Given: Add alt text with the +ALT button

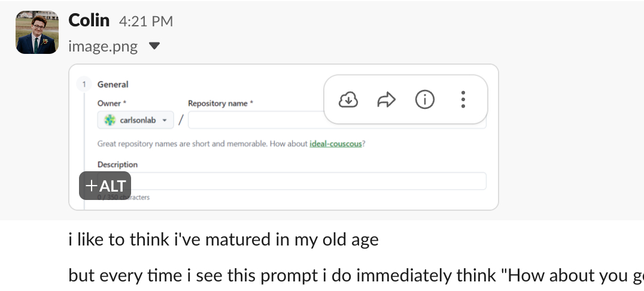Looking at the screenshot, I should (105, 186).
